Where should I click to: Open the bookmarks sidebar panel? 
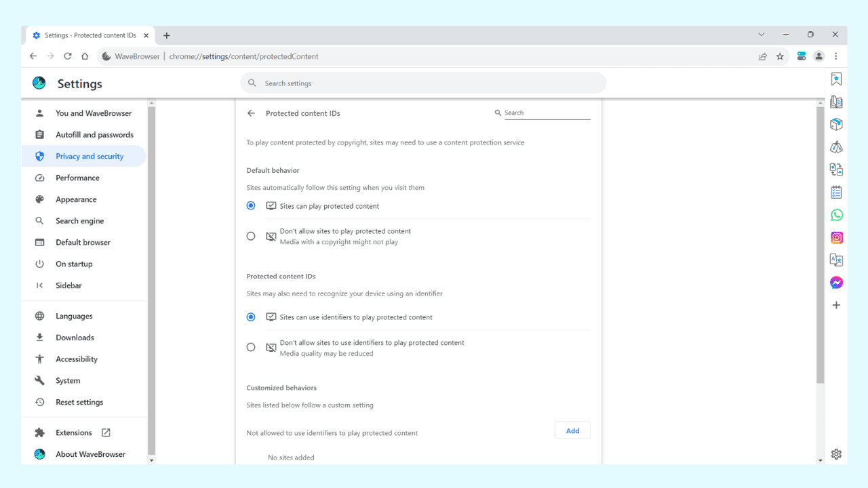[836, 79]
